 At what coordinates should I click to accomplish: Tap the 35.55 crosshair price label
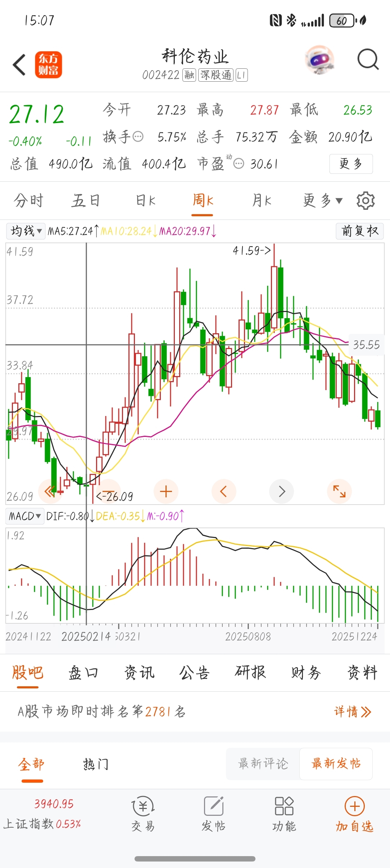coord(366,345)
